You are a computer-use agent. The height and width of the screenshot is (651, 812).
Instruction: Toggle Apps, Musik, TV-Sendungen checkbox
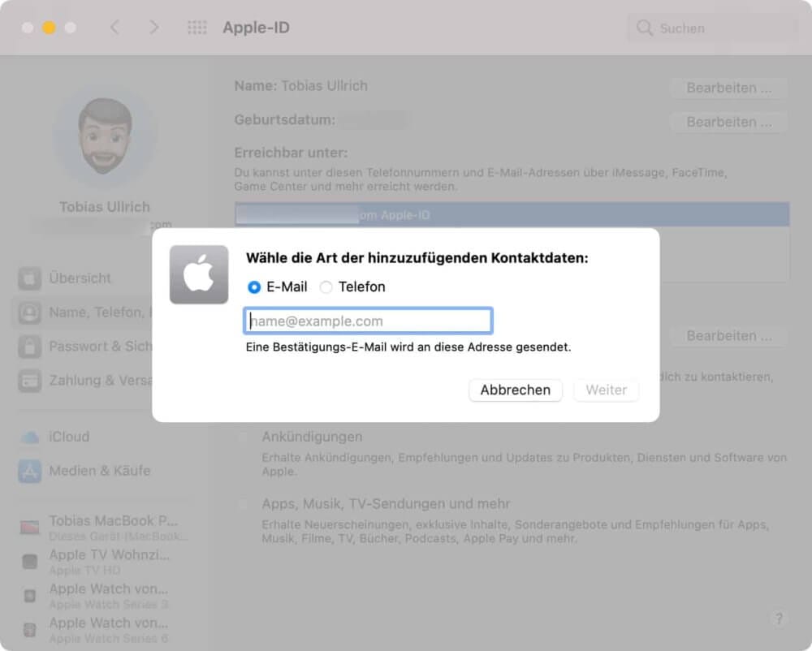pos(242,504)
